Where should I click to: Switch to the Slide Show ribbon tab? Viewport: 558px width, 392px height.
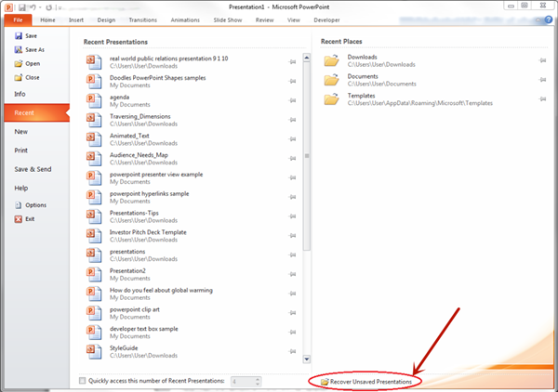(x=228, y=20)
